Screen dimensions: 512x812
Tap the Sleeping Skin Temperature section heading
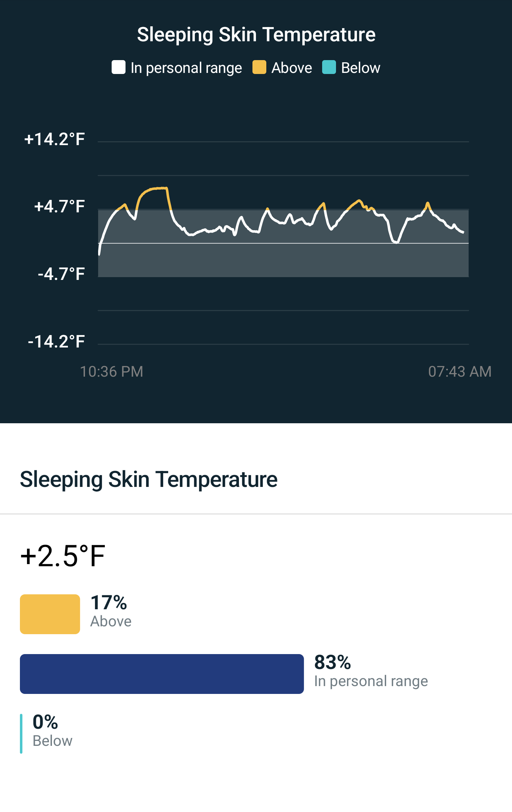pos(149,479)
